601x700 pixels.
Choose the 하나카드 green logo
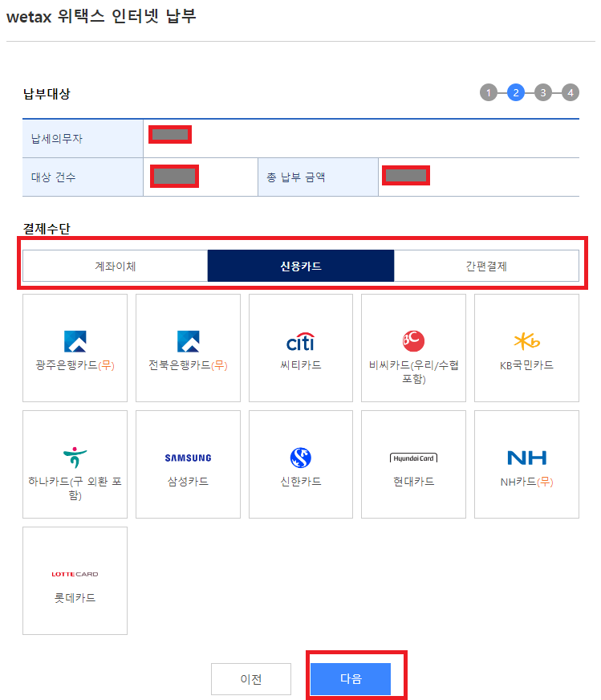pyautogui.click(x=75, y=457)
